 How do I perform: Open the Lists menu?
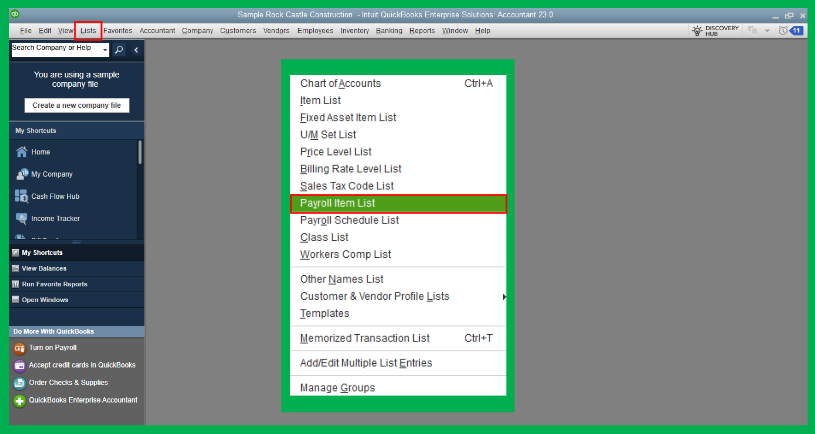pyautogui.click(x=88, y=31)
